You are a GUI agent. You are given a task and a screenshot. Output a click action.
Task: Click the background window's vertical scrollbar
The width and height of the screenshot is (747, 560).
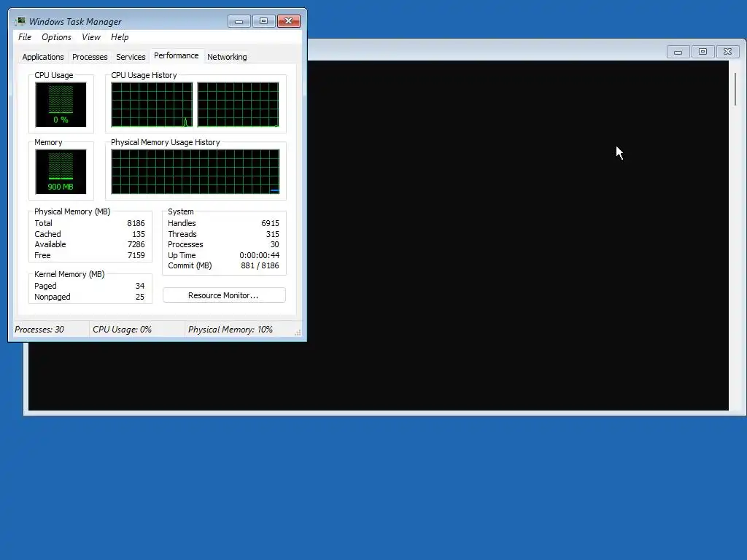[735, 89]
